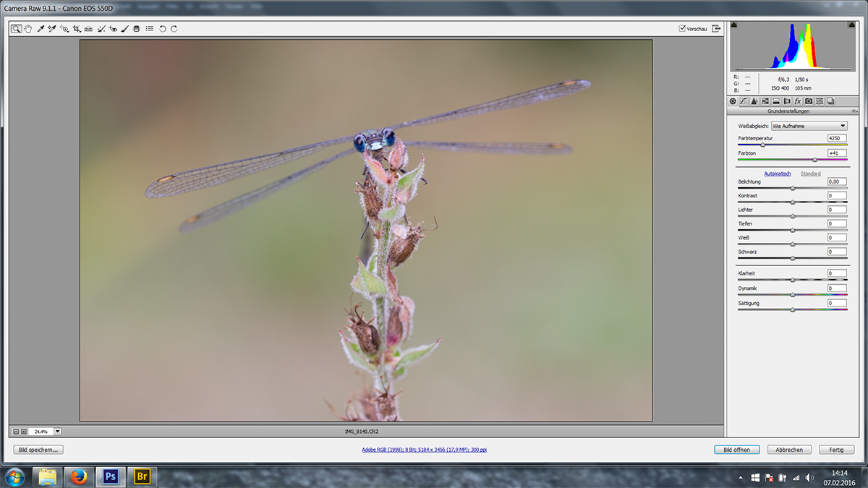Open the zoom level dropdown
The image size is (868, 488).
tap(58, 432)
